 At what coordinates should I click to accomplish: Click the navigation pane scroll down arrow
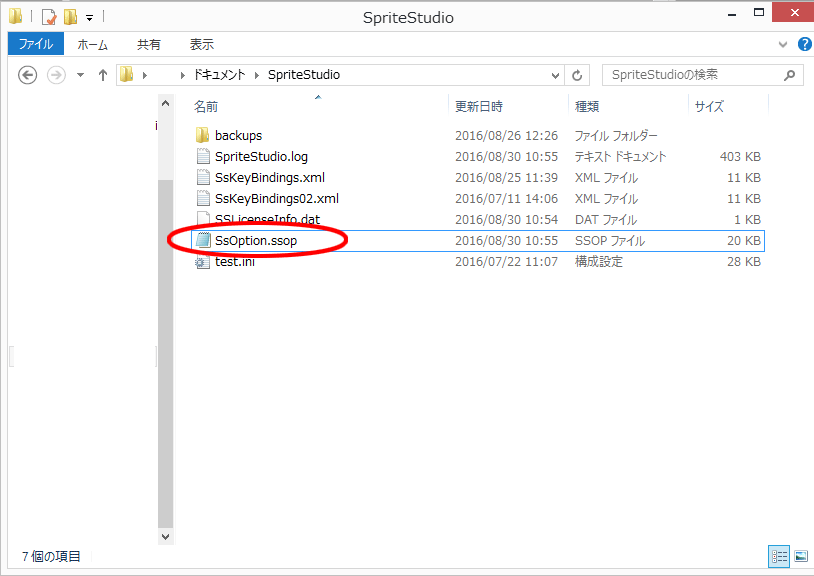coord(166,537)
